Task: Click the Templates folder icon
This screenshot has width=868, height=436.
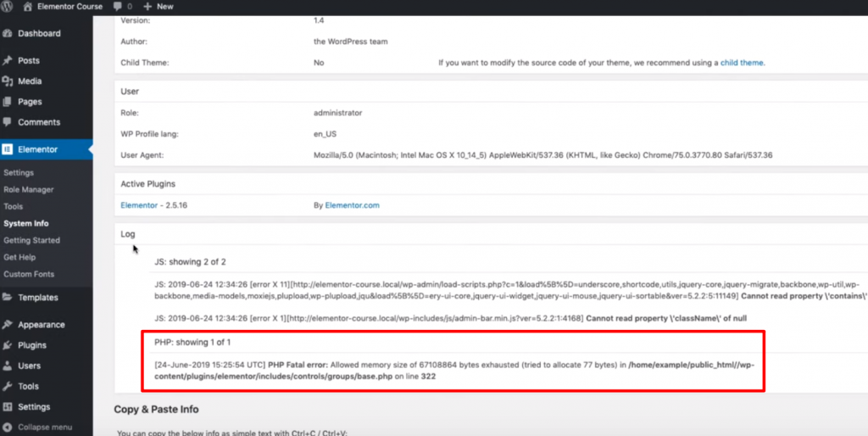Action: coord(8,298)
